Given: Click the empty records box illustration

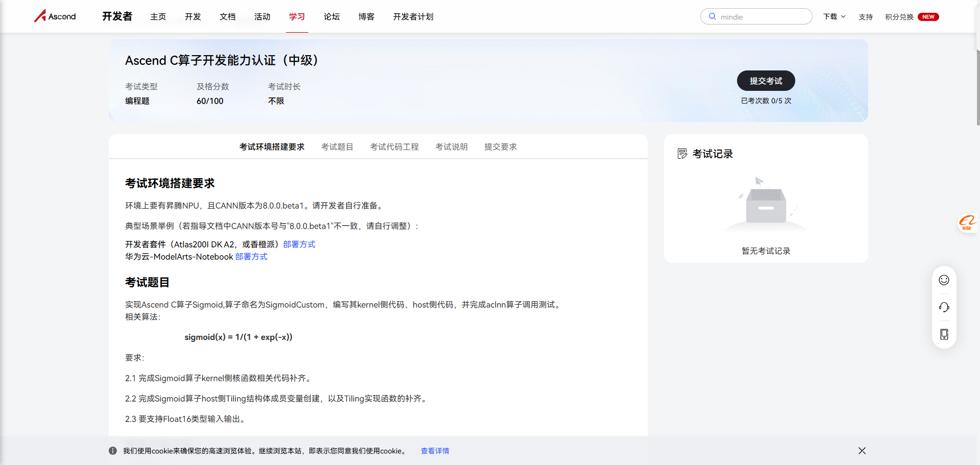Looking at the screenshot, I should tap(766, 204).
